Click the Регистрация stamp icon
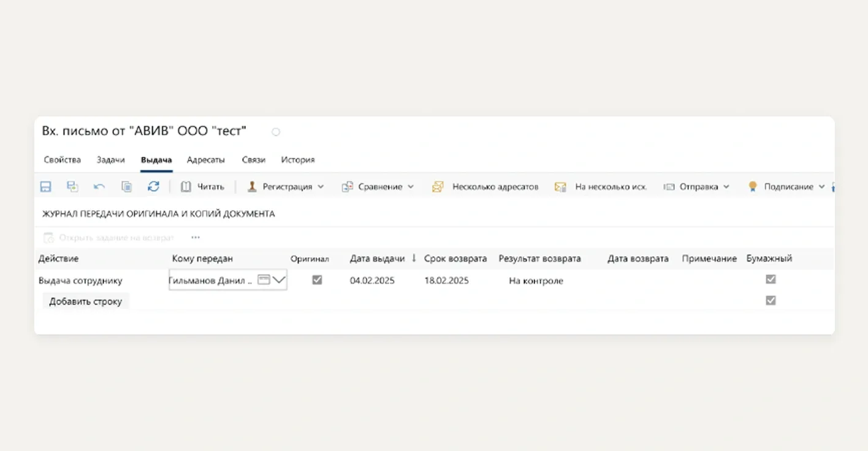Screen dimensions: 868x451 tap(251, 186)
